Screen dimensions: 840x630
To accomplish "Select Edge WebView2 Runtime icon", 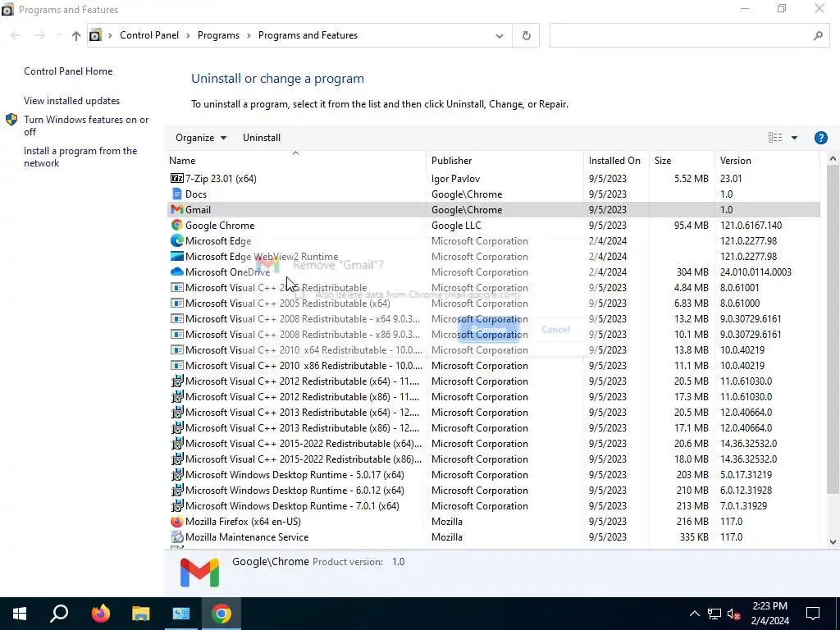I will point(177,256).
